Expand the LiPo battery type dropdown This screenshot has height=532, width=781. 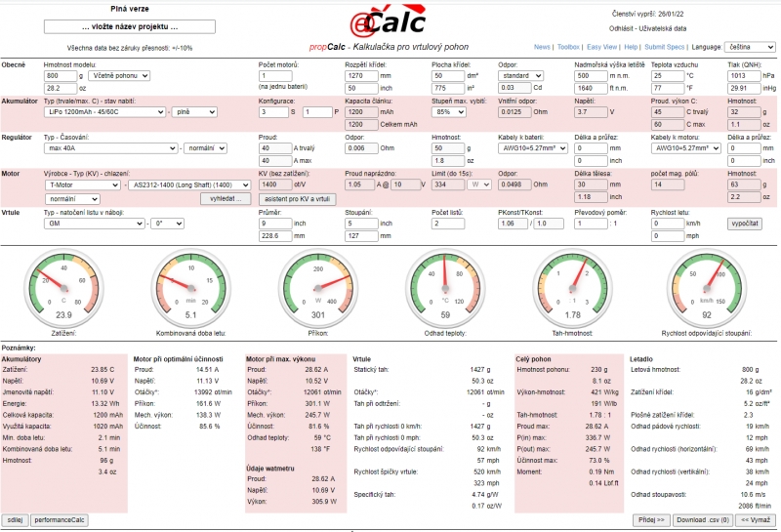tap(104, 112)
